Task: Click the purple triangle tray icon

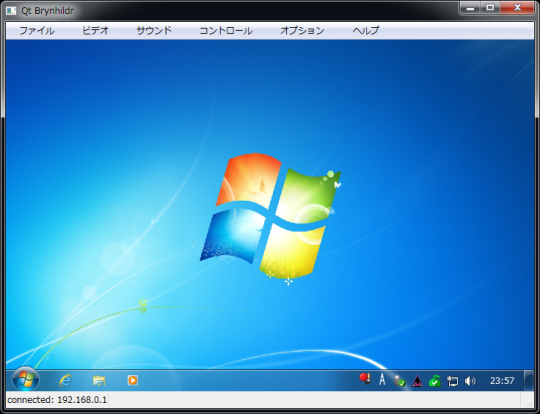Action: [x=417, y=381]
